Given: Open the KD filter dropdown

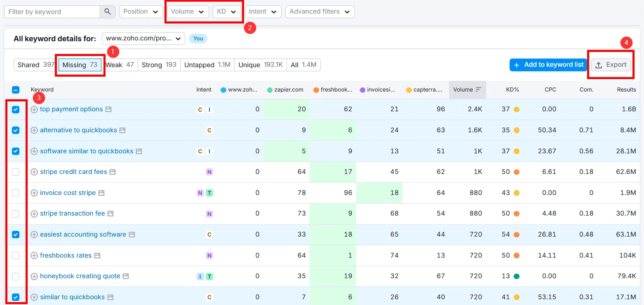Looking at the screenshot, I should [x=227, y=12].
